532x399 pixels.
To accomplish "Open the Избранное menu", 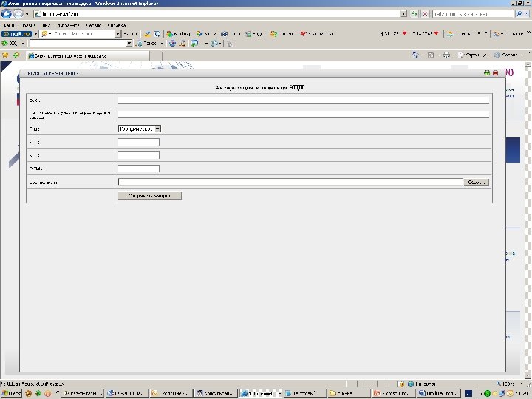I will point(68,25).
